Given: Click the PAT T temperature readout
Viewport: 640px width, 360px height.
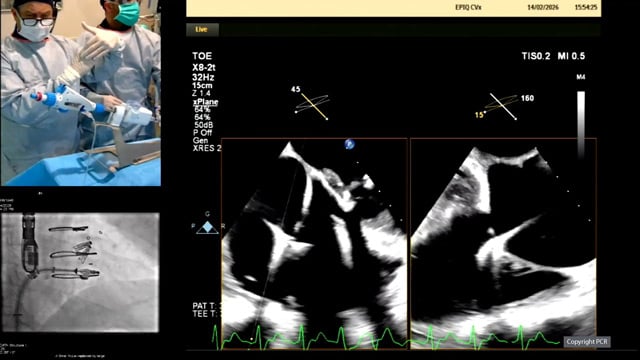Looking at the screenshot, I should click(207, 306).
